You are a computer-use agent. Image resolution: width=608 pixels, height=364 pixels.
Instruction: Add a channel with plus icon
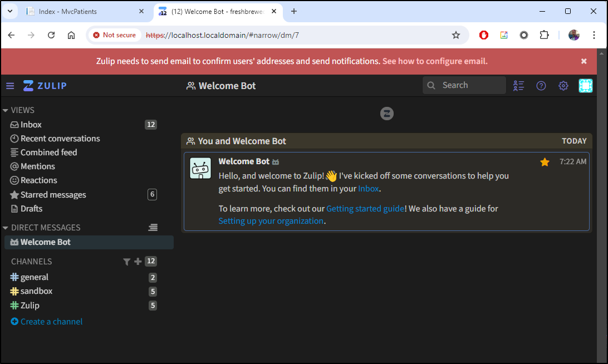tap(138, 262)
